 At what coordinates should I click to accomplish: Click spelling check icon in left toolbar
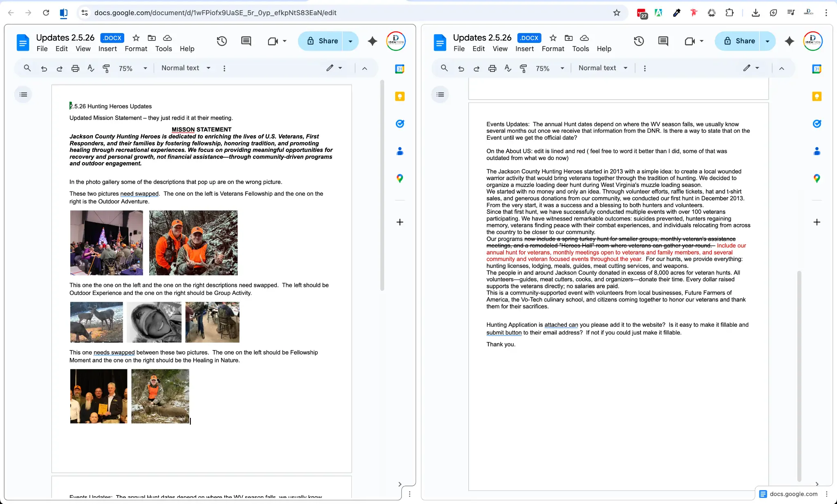click(91, 68)
